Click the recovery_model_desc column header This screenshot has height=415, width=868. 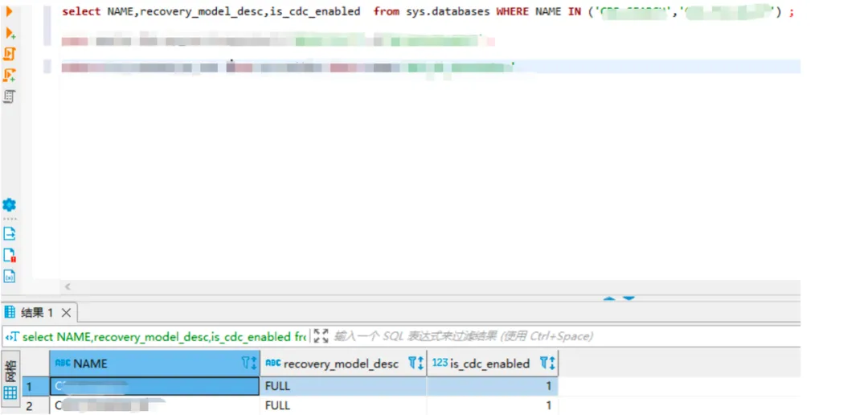point(341,364)
